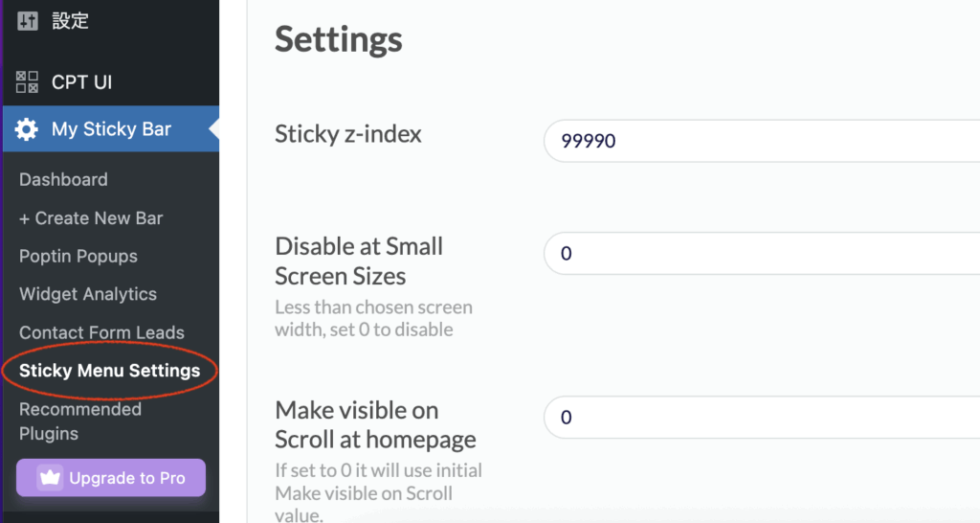Image resolution: width=980 pixels, height=523 pixels.
Task: Click the Settings page heading
Action: pos(339,39)
